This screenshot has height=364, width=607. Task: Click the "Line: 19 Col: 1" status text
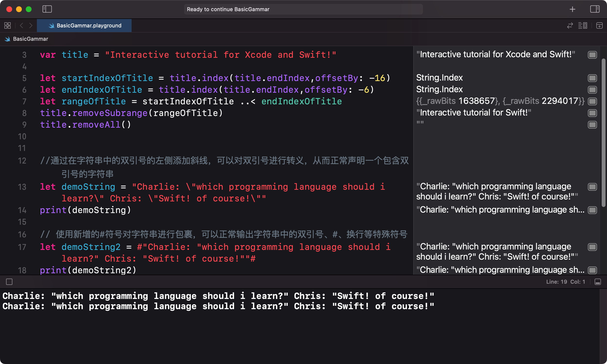point(565,282)
